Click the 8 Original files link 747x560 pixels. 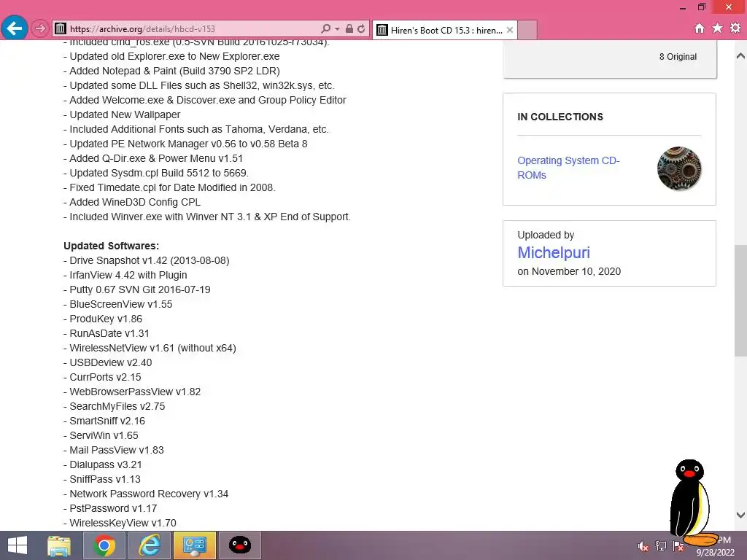678,57
